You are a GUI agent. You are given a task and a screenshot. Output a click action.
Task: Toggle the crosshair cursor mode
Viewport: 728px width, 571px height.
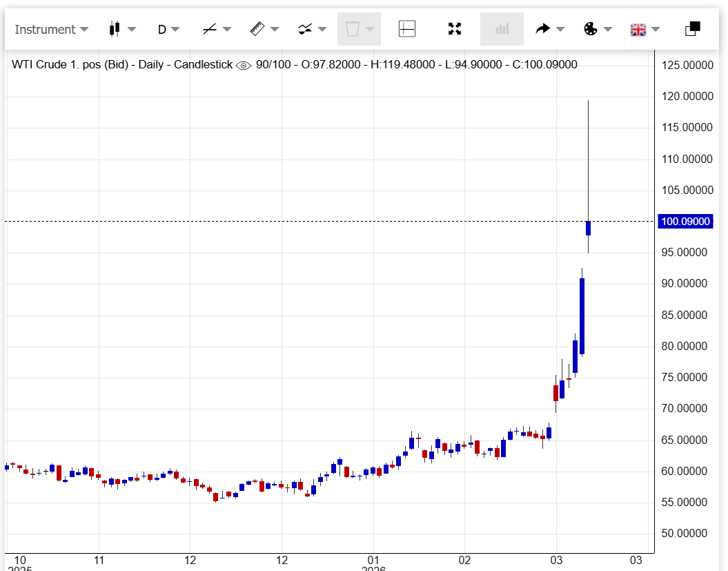click(407, 29)
